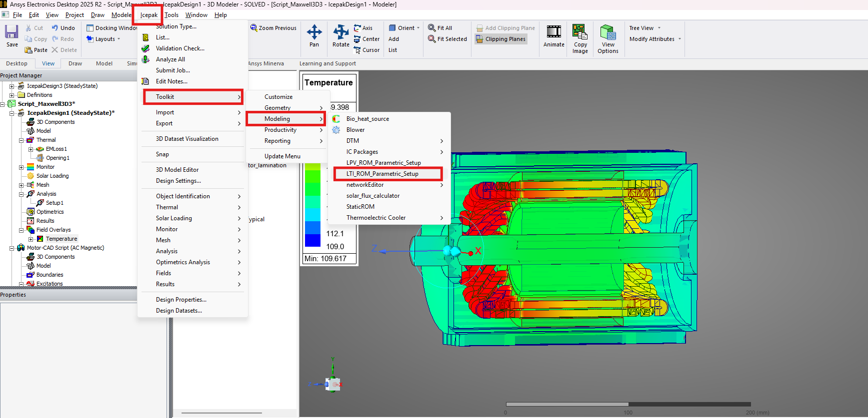Collapse the Field Overlays tree node
Viewport: 868px width, 418px height.
tap(21, 230)
